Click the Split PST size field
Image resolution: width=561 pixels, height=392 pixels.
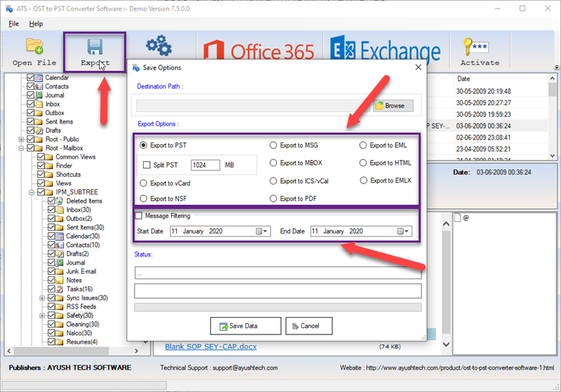(205, 165)
